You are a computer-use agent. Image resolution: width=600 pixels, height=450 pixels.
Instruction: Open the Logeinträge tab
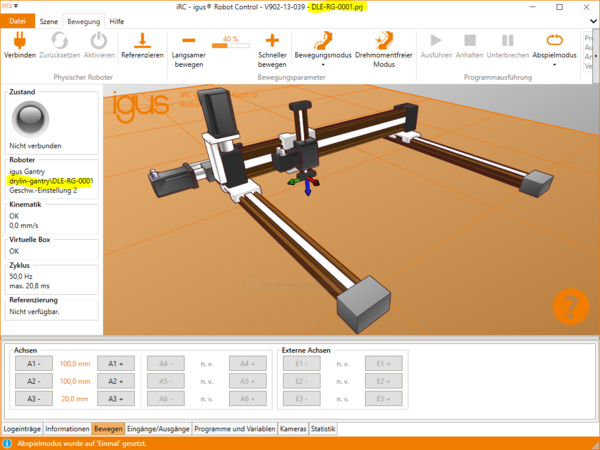tap(22, 429)
